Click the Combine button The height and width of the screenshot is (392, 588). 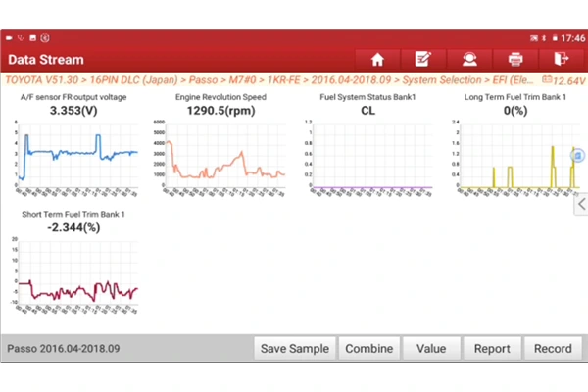point(369,349)
